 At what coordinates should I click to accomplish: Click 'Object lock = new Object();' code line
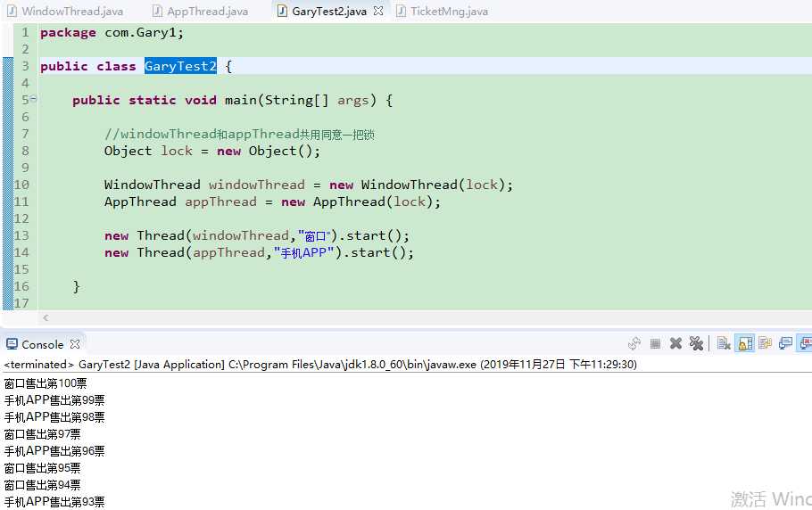pyautogui.click(x=212, y=151)
